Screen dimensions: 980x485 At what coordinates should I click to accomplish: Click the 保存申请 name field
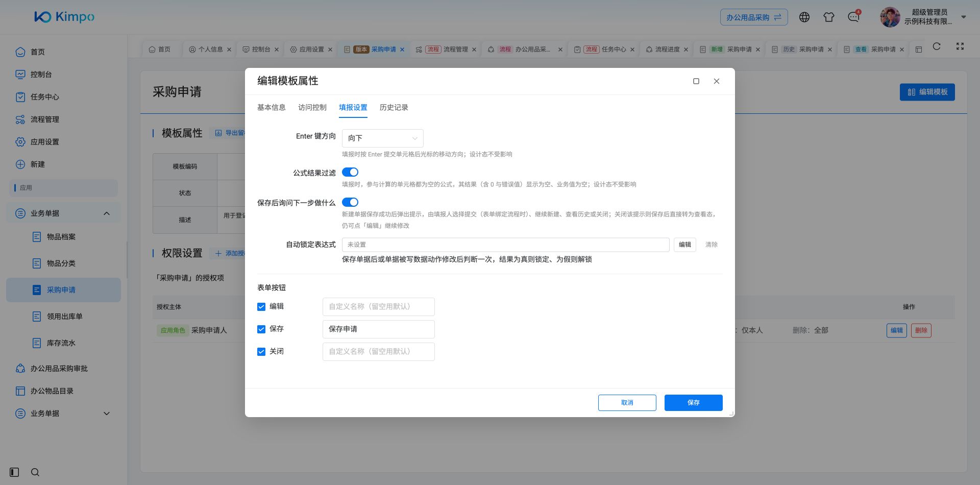(379, 329)
